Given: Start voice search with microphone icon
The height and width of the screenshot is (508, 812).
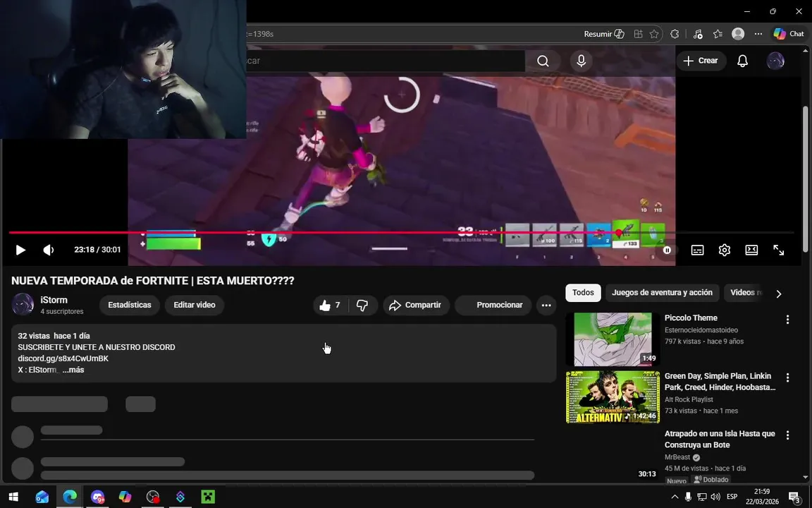Looking at the screenshot, I should (581, 61).
